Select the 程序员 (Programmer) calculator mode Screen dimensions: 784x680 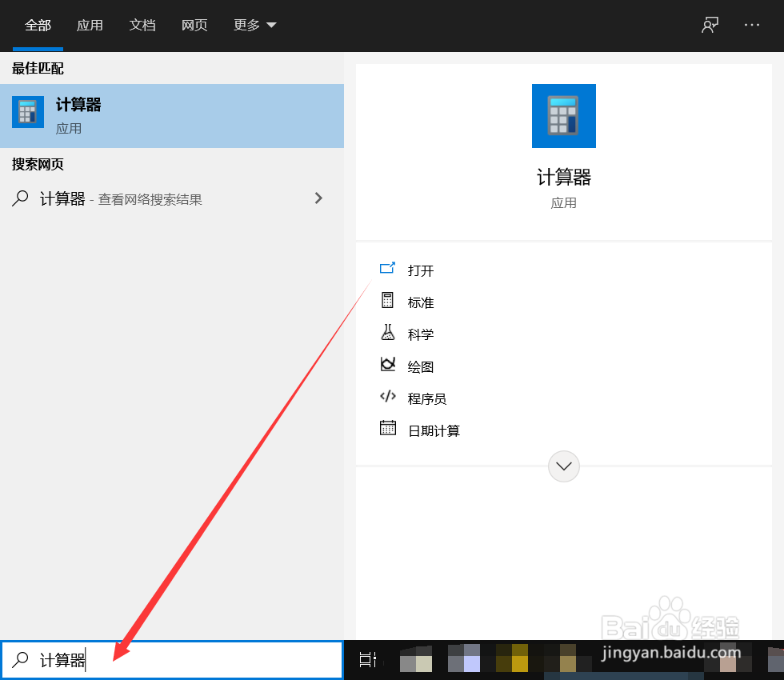click(x=426, y=398)
